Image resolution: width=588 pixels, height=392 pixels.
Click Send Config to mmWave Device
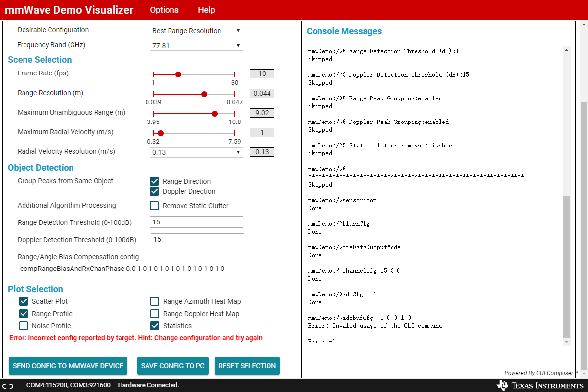pyautogui.click(x=68, y=366)
